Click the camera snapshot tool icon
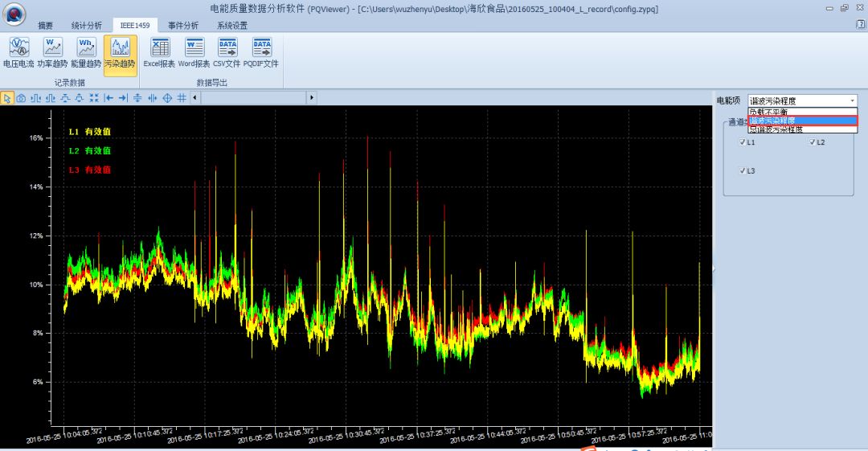The image size is (868, 451). 21,98
